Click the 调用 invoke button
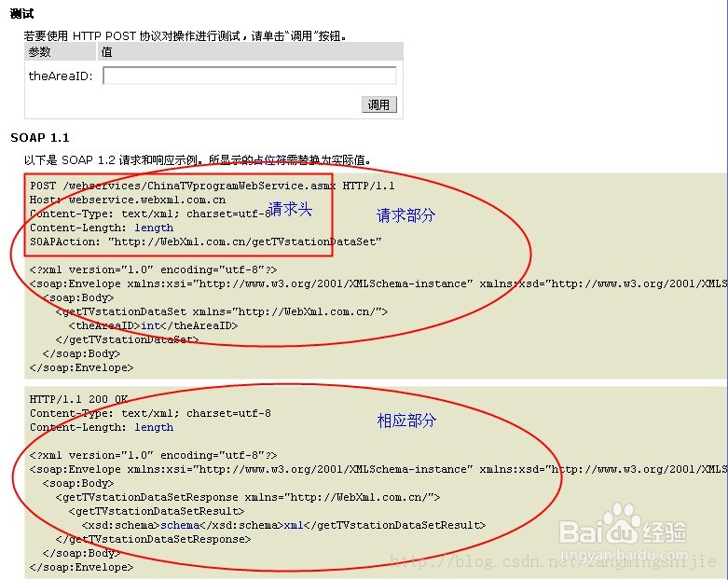 point(378,104)
